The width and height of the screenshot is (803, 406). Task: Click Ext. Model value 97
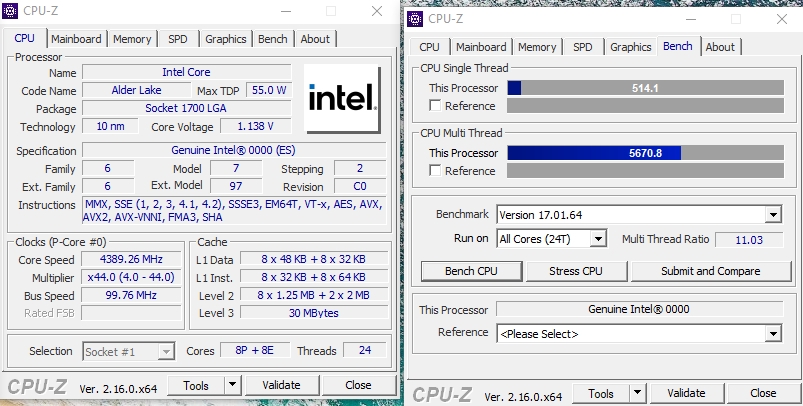[x=236, y=186]
